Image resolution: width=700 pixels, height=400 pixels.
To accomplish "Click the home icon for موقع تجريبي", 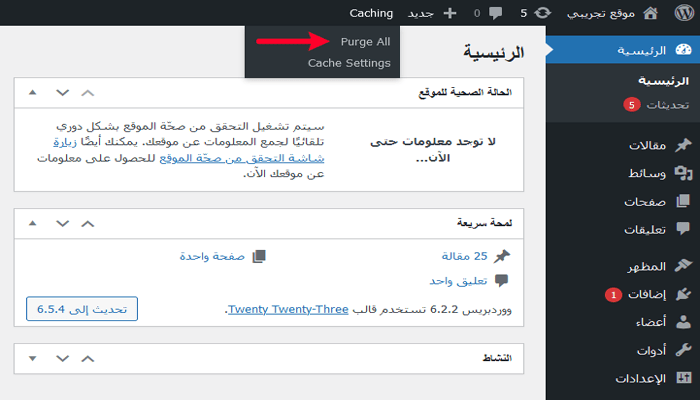I will click(x=650, y=13).
